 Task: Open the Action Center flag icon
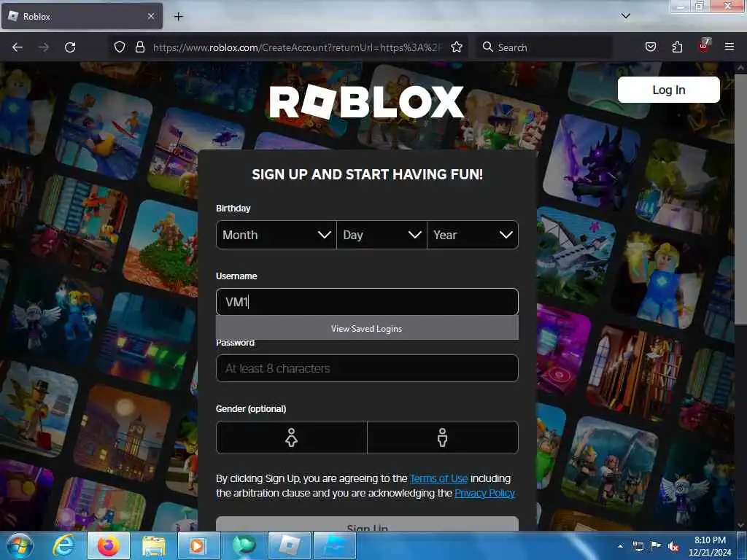click(656, 545)
